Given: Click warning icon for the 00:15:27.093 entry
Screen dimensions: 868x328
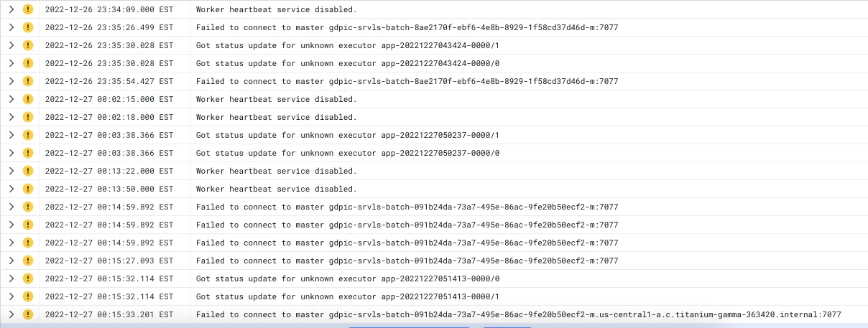Looking at the screenshot, I should 27,261.
